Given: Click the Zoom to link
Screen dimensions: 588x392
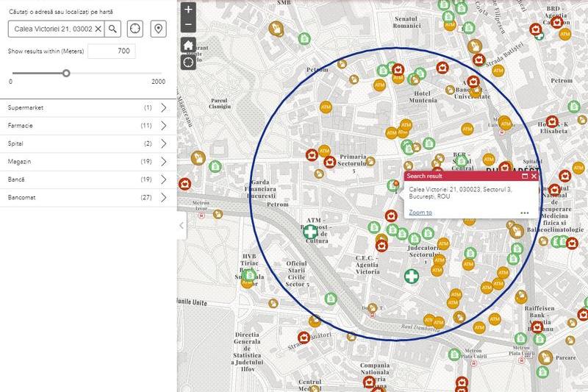Looking at the screenshot, I should pyautogui.click(x=420, y=213).
